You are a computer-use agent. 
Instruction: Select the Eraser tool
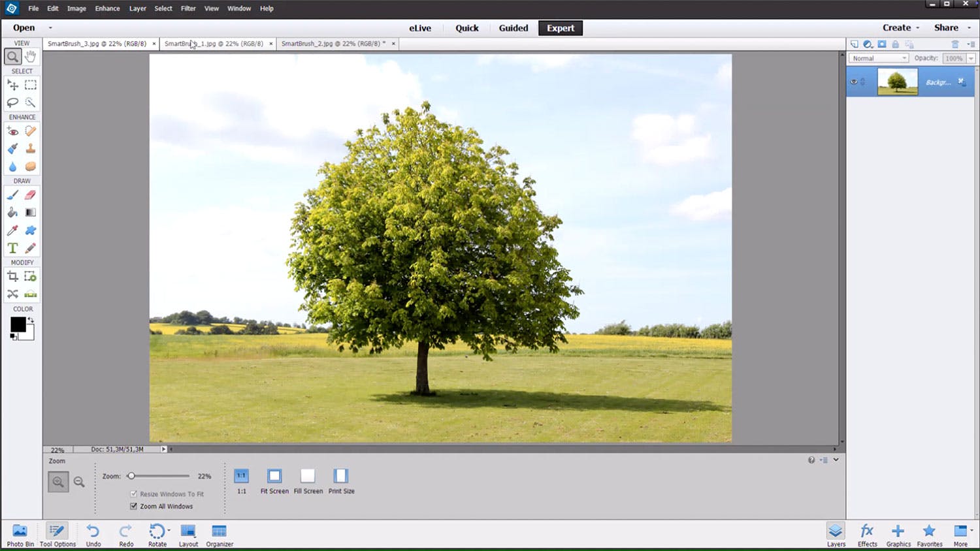pyautogui.click(x=30, y=195)
